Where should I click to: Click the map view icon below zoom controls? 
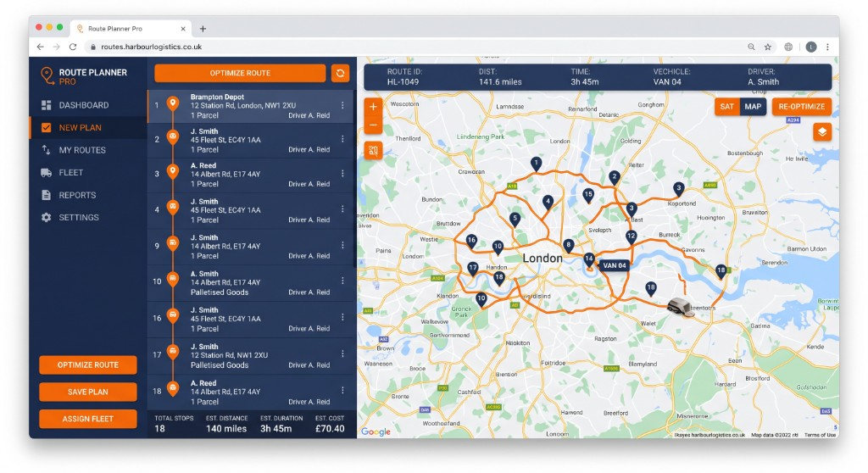point(373,150)
